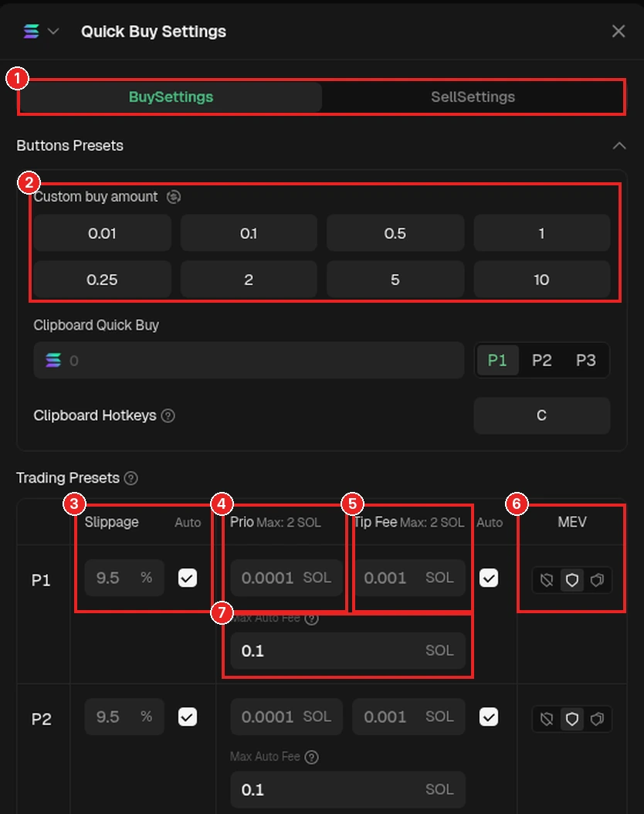The width and height of the screenshot is (644, 814).
Task: Click the P1 priority fee field
Action: (286, 578)
